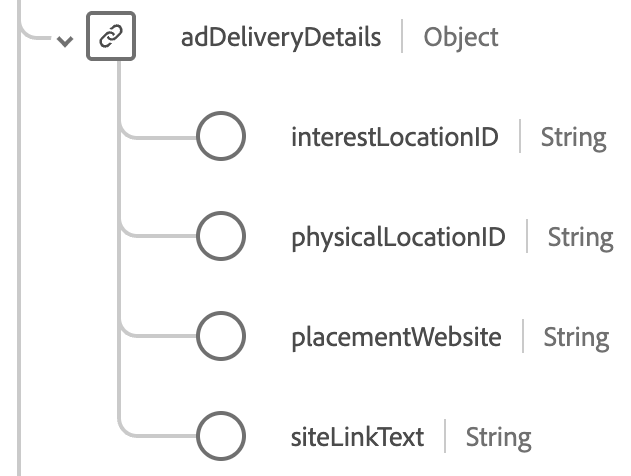Screen dimensions: 631x476
Task: Click the divider after the siteLinkText name
Action: (x=445, y=437)
